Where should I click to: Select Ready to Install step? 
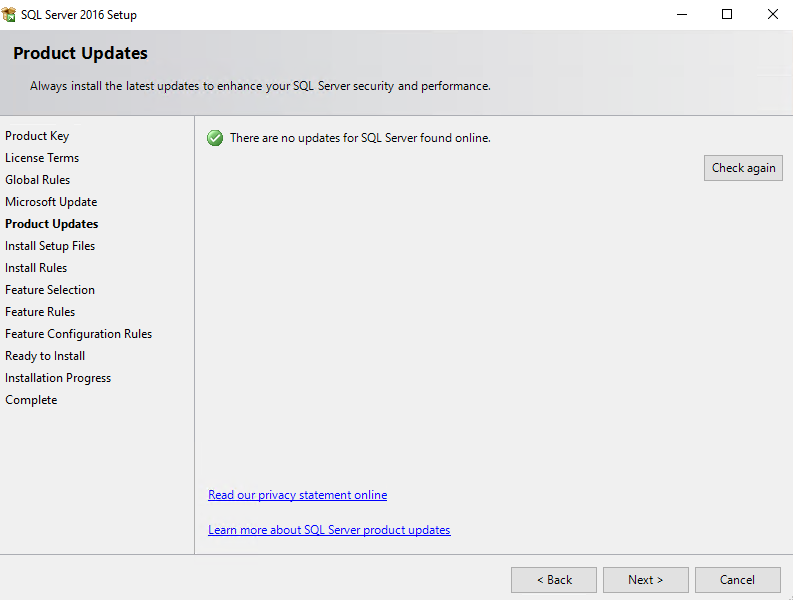[x=45, y=356]
